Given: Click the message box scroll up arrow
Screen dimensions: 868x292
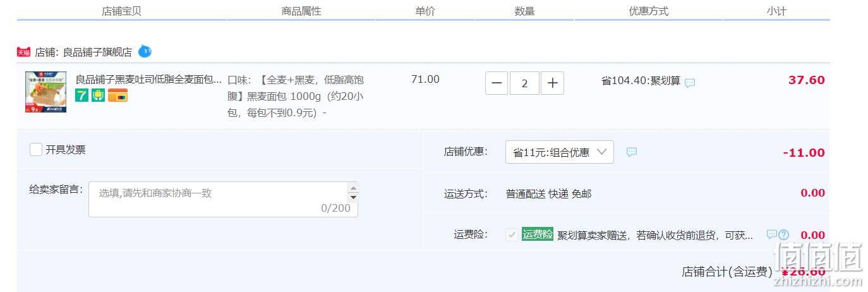Looking at the screenshot, I should (353, 188).
